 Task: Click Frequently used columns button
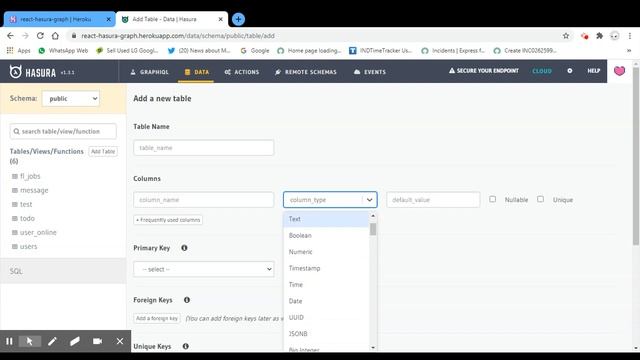pyautogui.click(x=168, y=220)
